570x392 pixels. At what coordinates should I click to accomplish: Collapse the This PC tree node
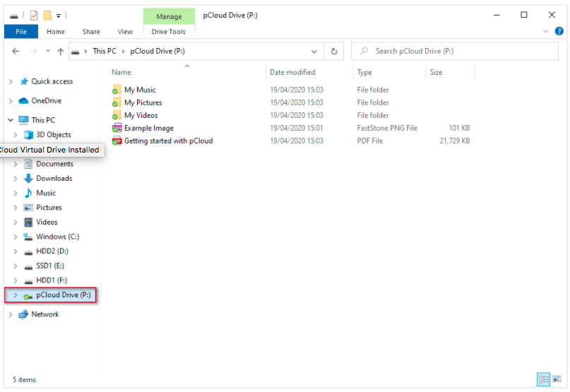[11, 120]
